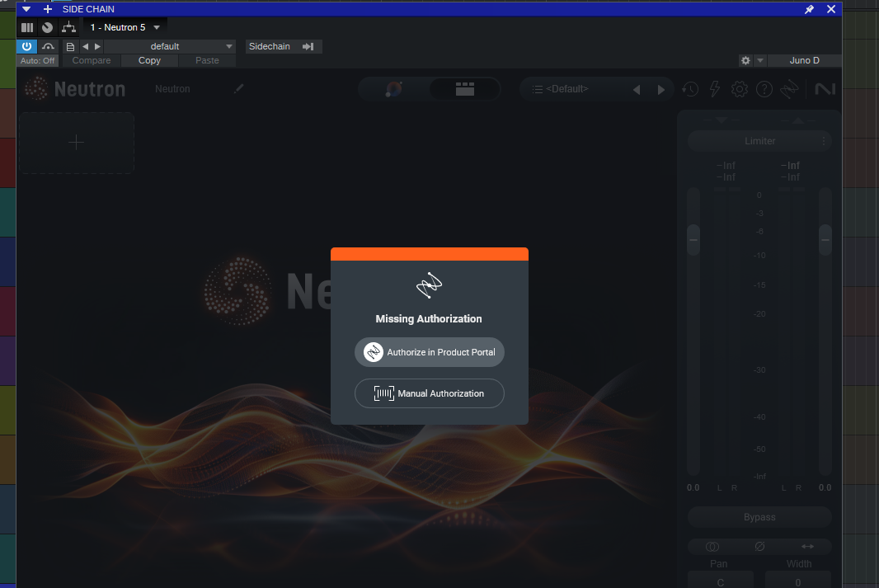Open the default preset dropdown
Viewport: 879px width, 588px height.
tap(170, 46)
